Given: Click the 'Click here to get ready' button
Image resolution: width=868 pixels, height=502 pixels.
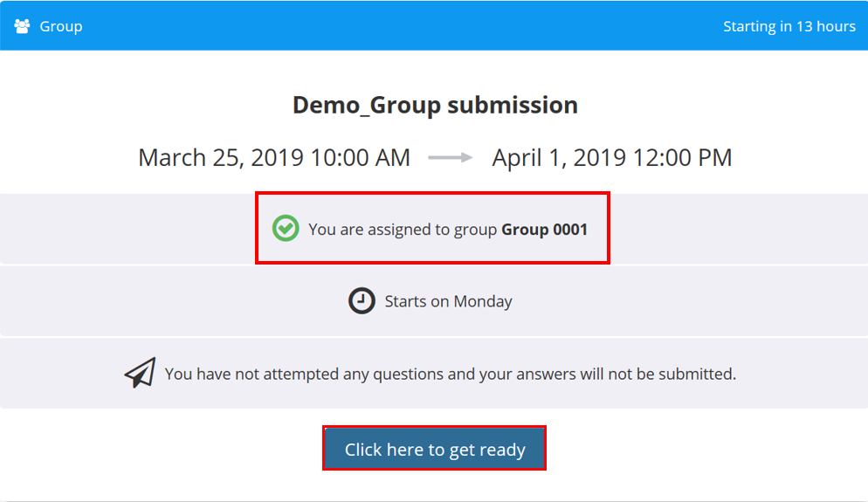Looking at the screenshot, I should pos(435,449).
